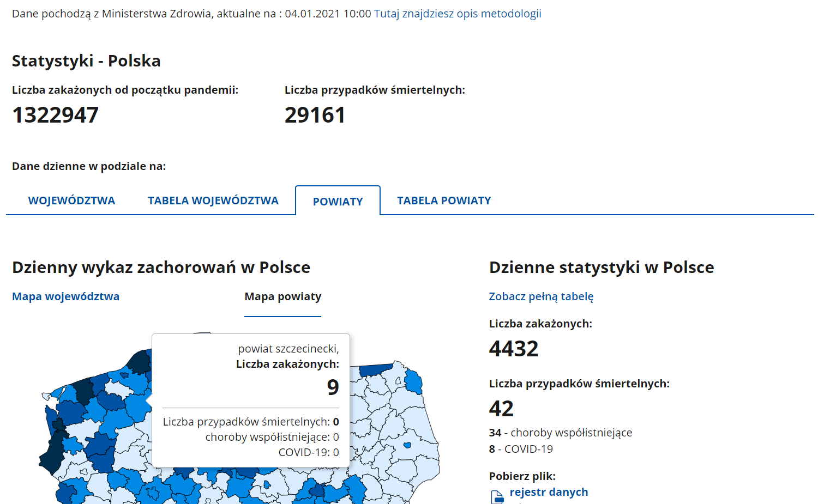Open the methodology description link
Image resolution: width=818 pixels, height=504 pixels.
pos(458,14)
